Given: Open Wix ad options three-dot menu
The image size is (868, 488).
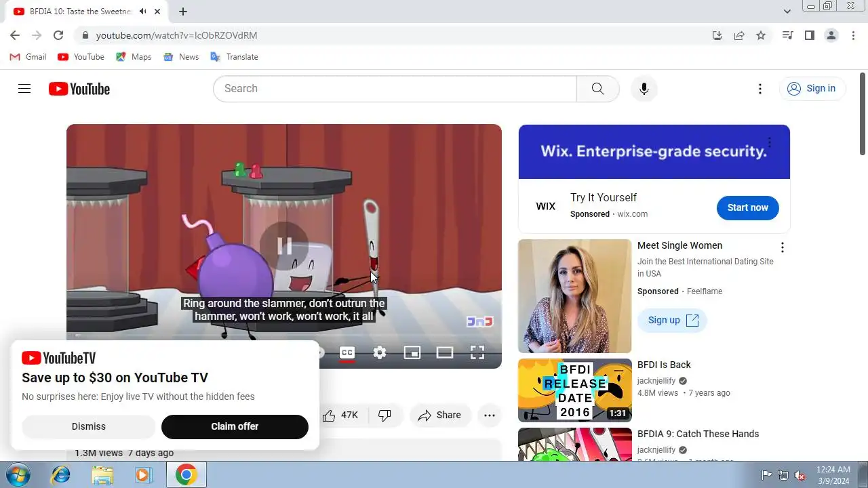Looking at the screenshot, I should 770,142.
